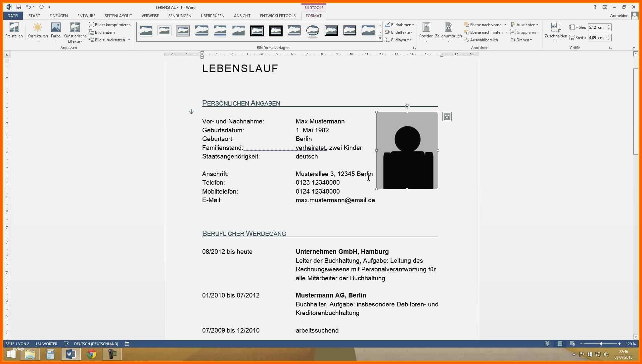Decrease picture width with the Breite down arrow

pos(609,40)
